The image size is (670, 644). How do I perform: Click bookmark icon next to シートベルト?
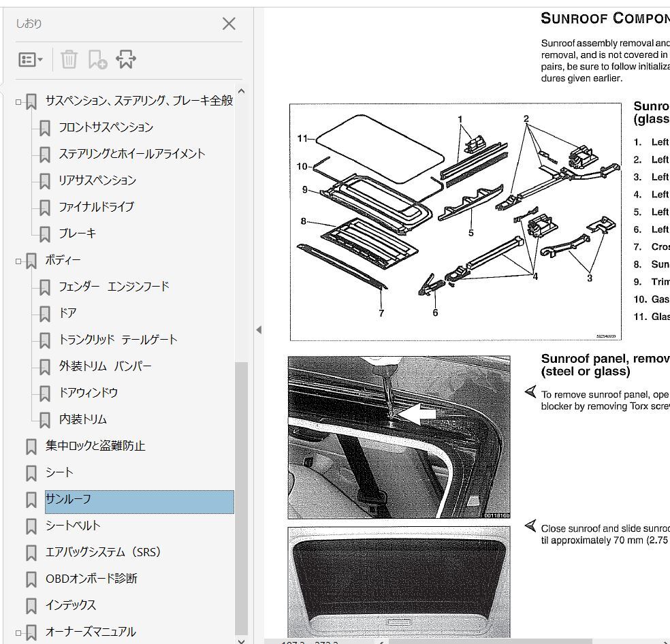(31, 526)
